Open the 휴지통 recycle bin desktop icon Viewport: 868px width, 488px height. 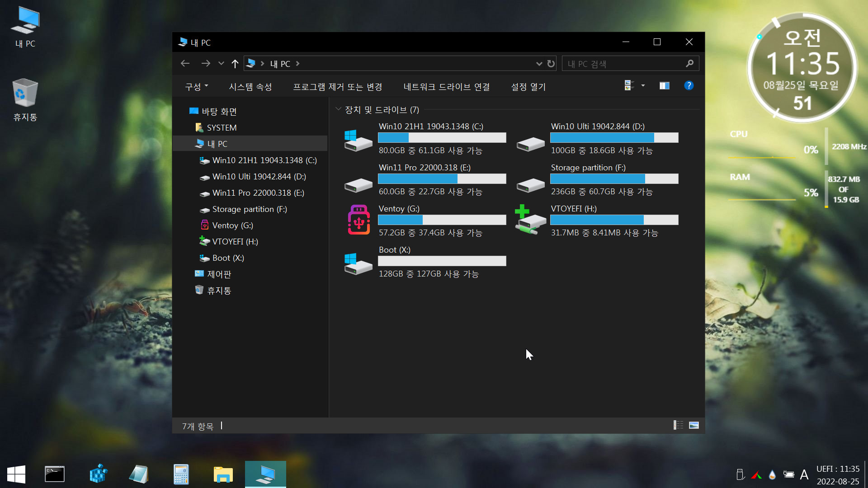pos(25,100)
